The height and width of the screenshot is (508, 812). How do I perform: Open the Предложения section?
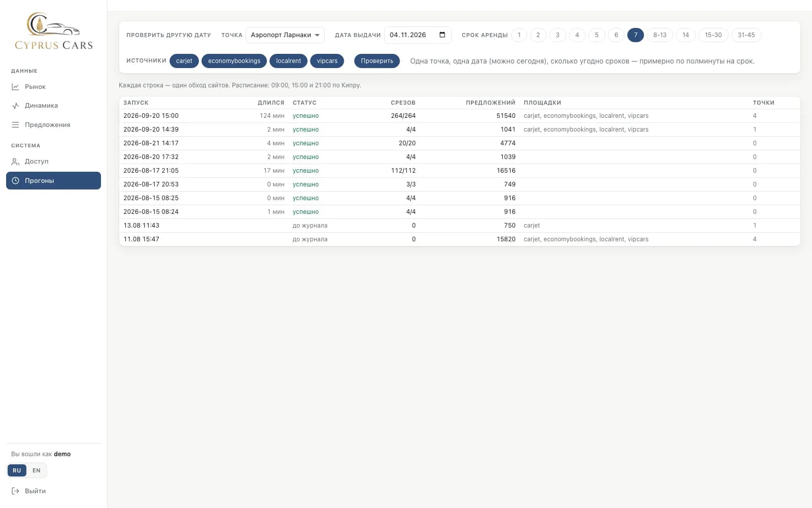click(53, 125)
